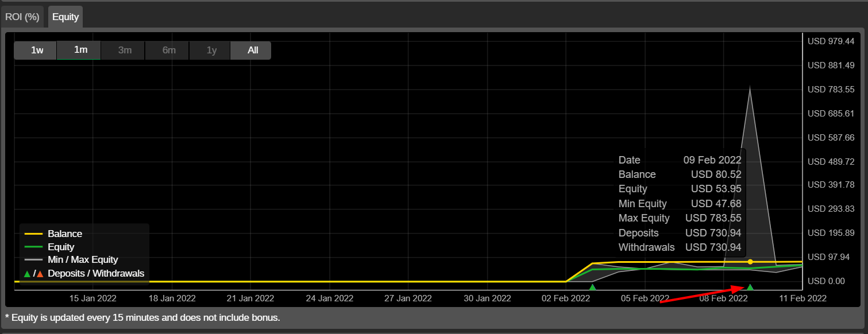868x334 pixels.
Task: Switch to the ROI (%) tab
Action: click(22, 17)
